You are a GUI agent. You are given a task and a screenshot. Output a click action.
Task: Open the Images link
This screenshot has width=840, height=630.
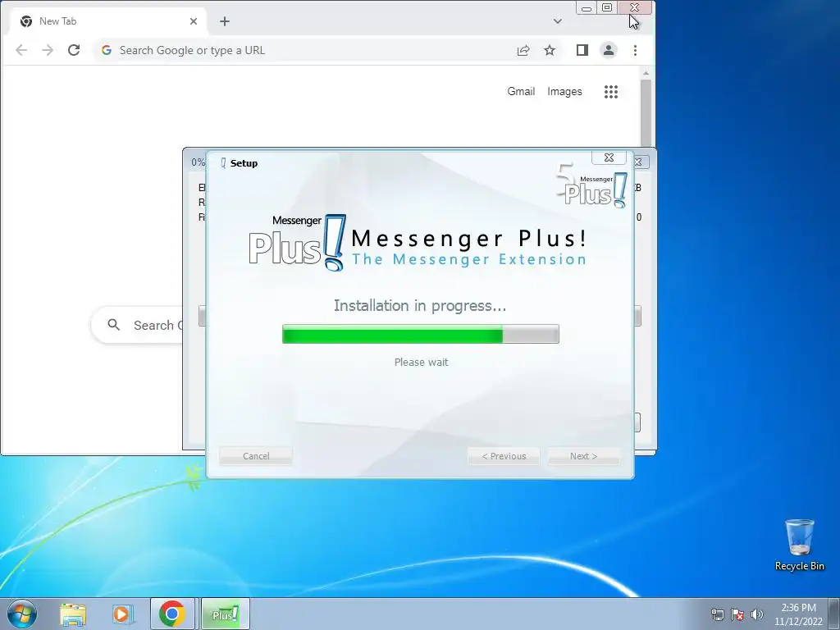(564, 92)
